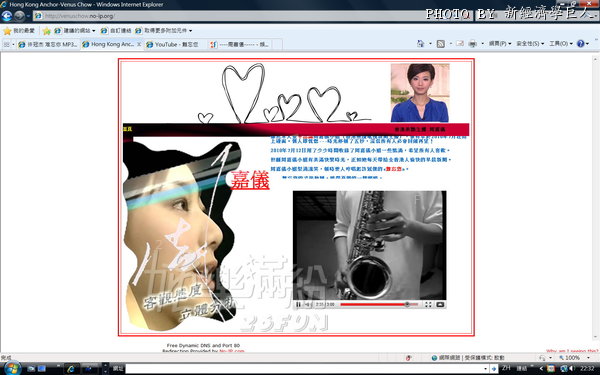Open the Windows Start button

tap(12, 368)
